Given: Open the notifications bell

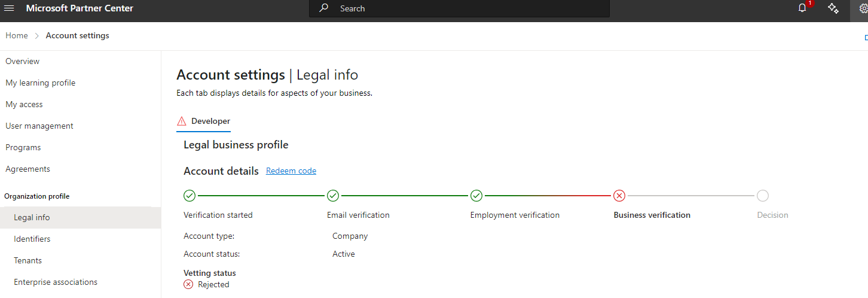Looking at the screenshot, I should click(803, 8).
